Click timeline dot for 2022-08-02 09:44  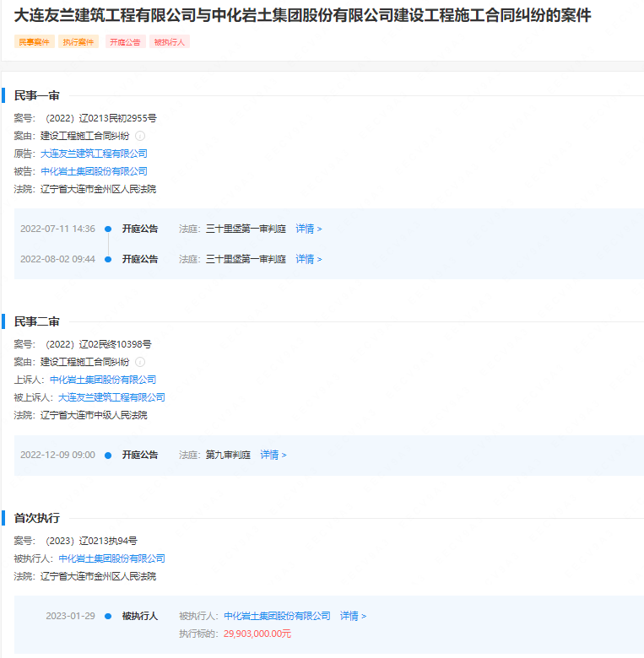(108, 259)
